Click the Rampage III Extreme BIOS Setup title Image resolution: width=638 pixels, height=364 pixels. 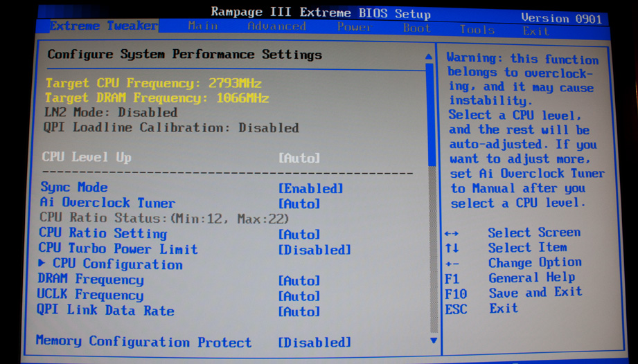(x=321, y=12)
